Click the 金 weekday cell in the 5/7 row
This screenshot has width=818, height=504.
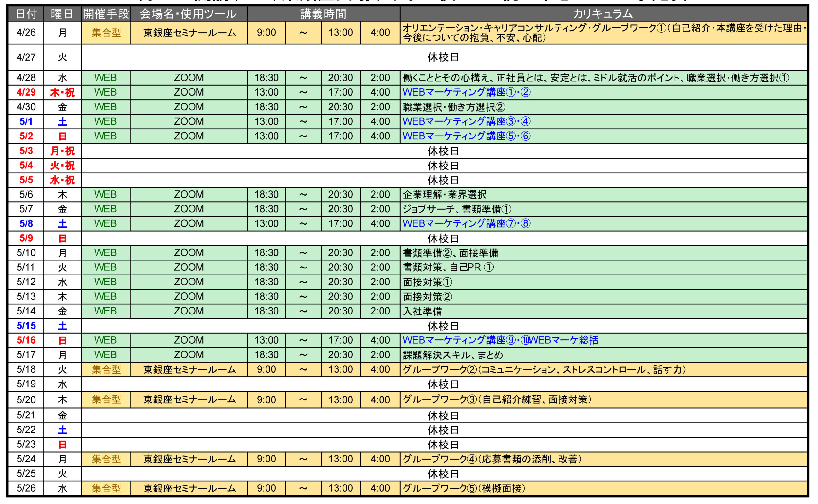click(62, 209)
